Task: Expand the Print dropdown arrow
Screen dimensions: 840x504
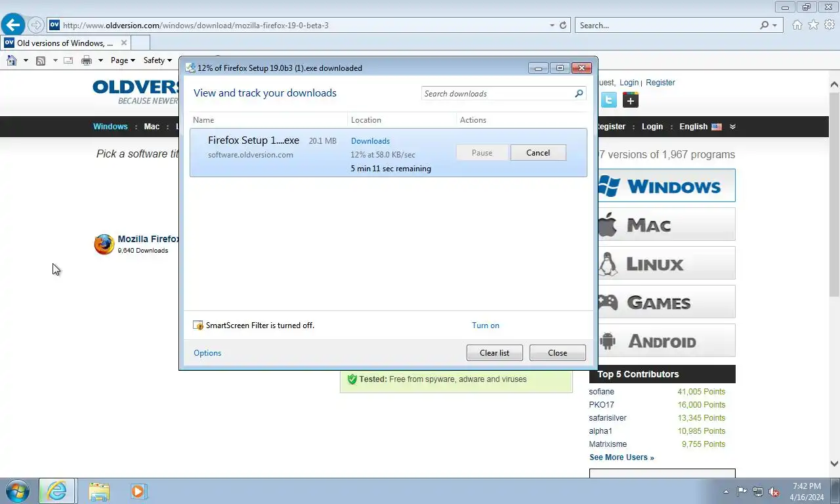Action: pyautogui.click(x=100, y=60)
